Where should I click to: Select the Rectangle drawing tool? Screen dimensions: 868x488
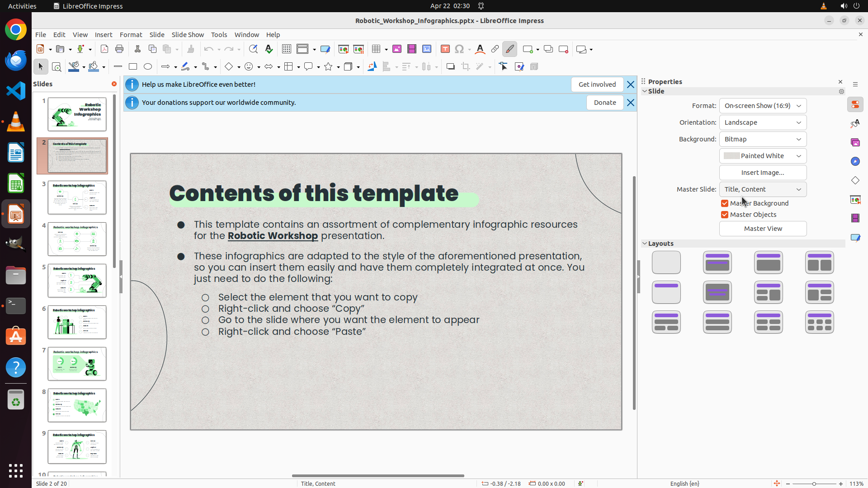click(x=133, y=67)
